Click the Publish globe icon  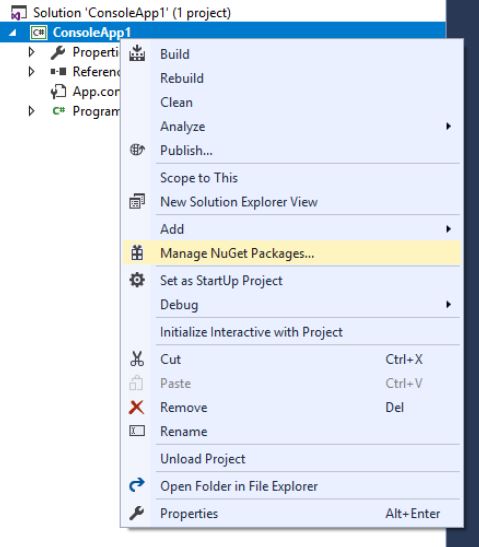click(x=137, y=150)
